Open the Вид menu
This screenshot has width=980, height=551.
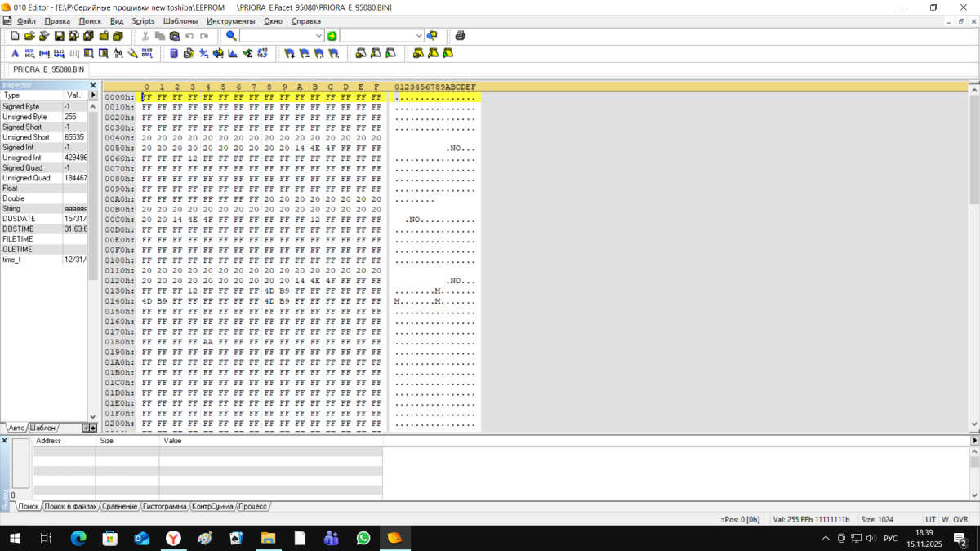coord(117,21)
